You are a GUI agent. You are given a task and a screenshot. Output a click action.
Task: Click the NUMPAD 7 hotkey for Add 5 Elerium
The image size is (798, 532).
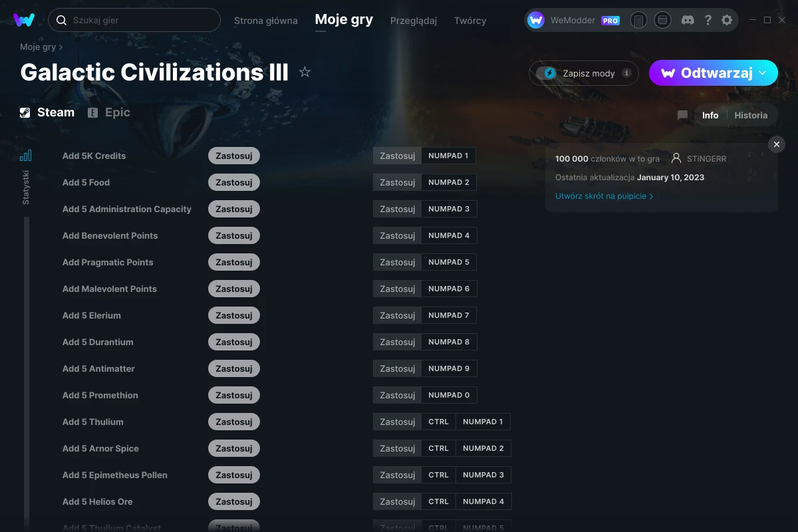click(449, 315)
